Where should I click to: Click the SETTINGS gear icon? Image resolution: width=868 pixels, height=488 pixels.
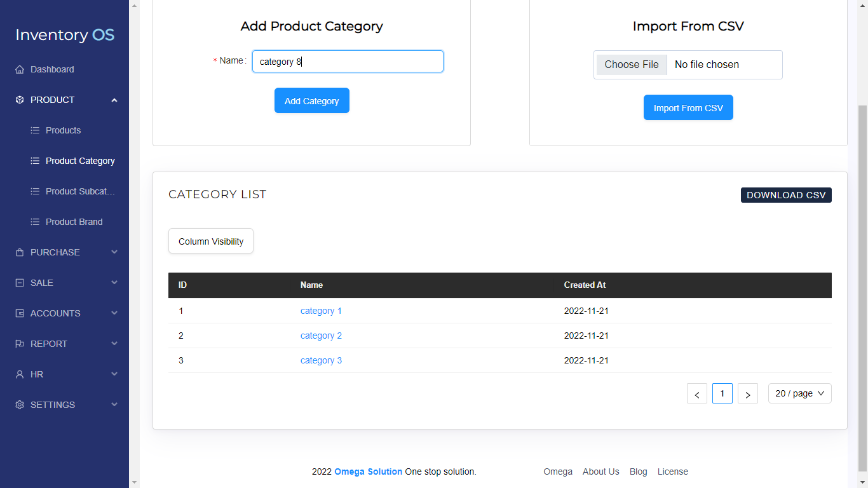[19, 405]
